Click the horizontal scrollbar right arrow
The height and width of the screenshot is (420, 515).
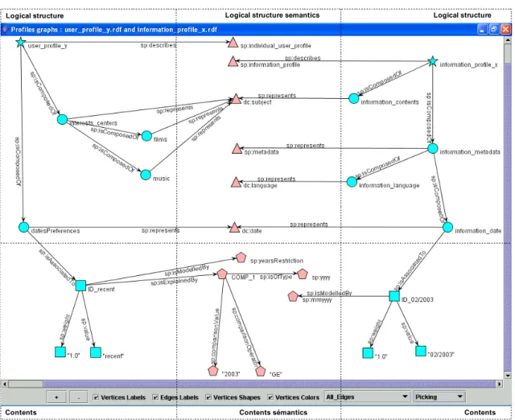click(499, 384)
